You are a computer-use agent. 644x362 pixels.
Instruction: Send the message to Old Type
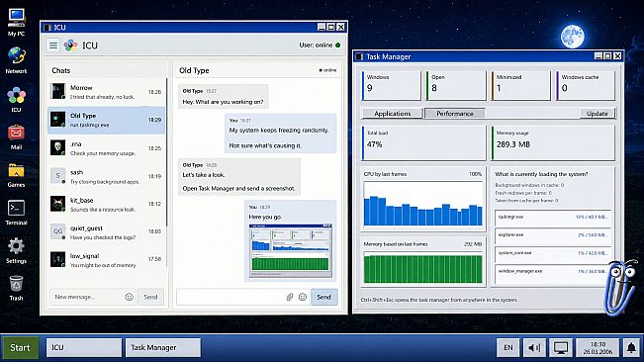[x=323, y=297]
